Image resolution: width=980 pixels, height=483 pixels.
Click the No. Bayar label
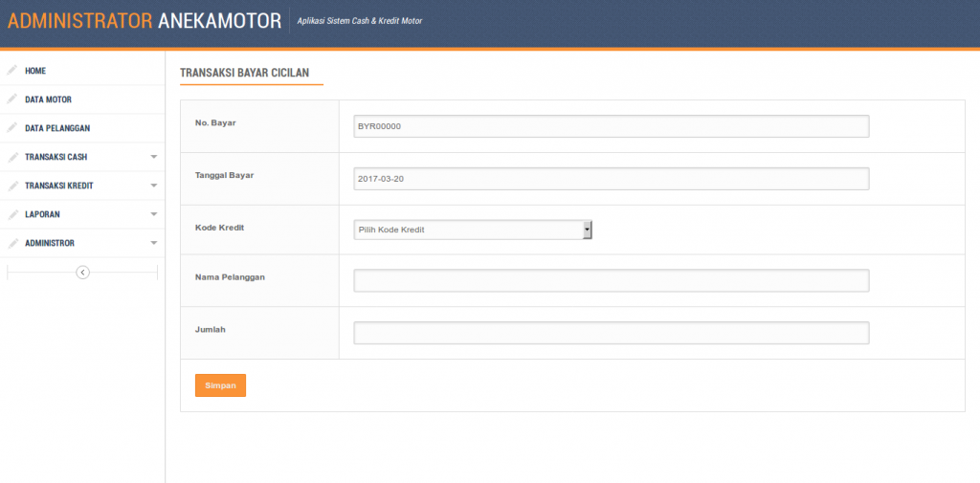215,122
